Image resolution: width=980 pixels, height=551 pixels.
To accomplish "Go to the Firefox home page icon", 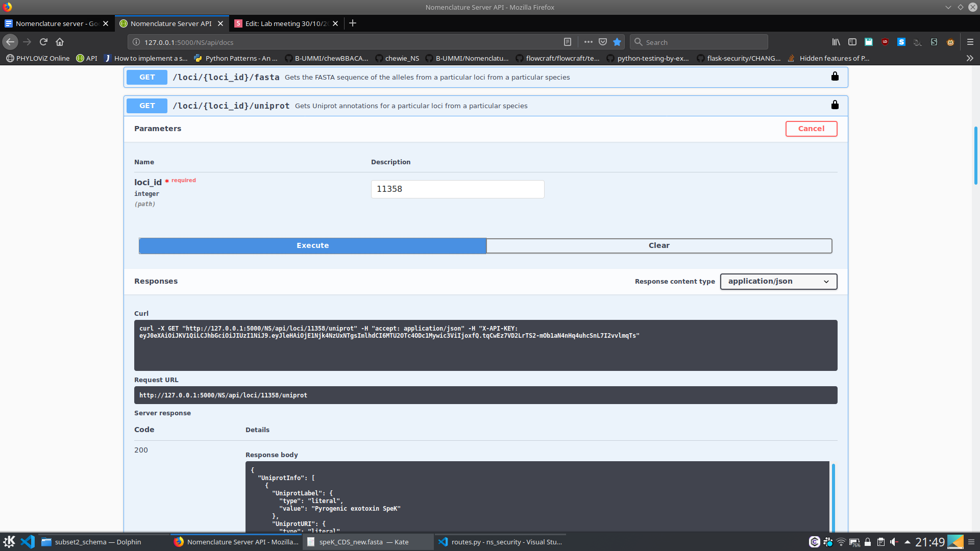I will pos(60,42).
